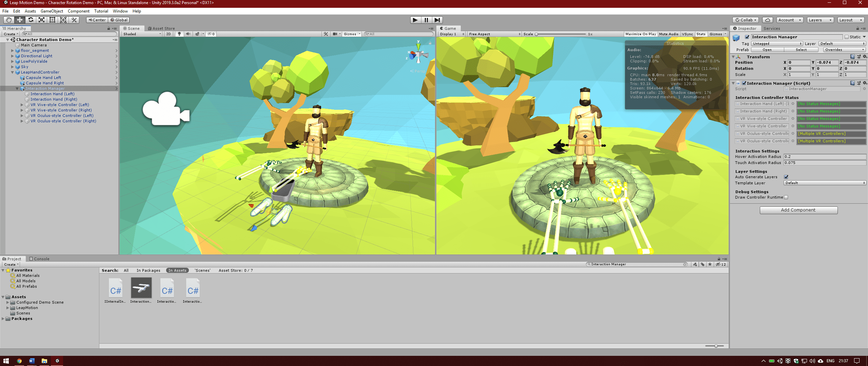Image resolution: width=868 pixels, height=366 pixels.
Task: Toggle Global rotation mode button
Action: 119,20
